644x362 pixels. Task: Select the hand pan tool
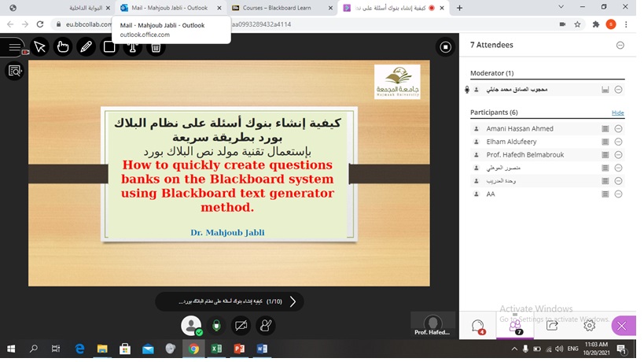63,47
